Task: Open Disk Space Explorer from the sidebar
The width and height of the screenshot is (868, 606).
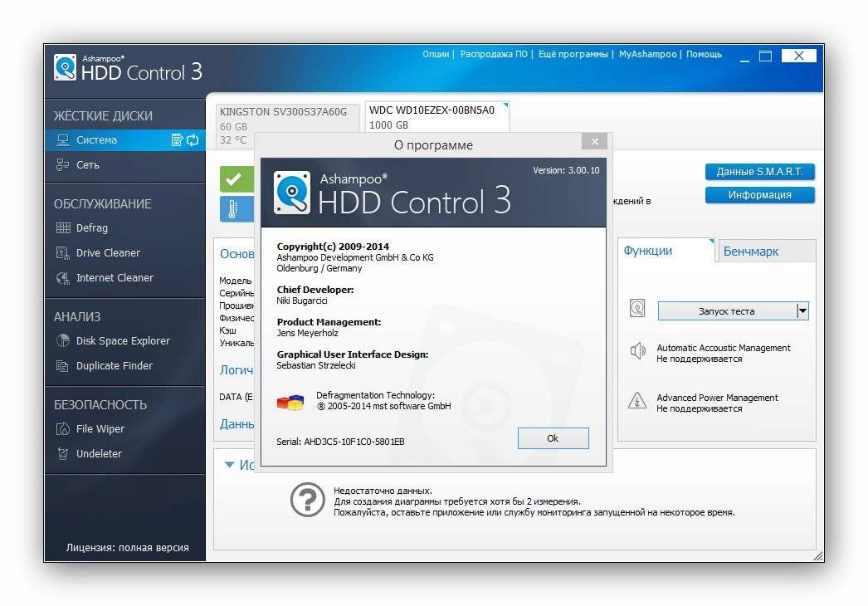Action: (125, 340)
